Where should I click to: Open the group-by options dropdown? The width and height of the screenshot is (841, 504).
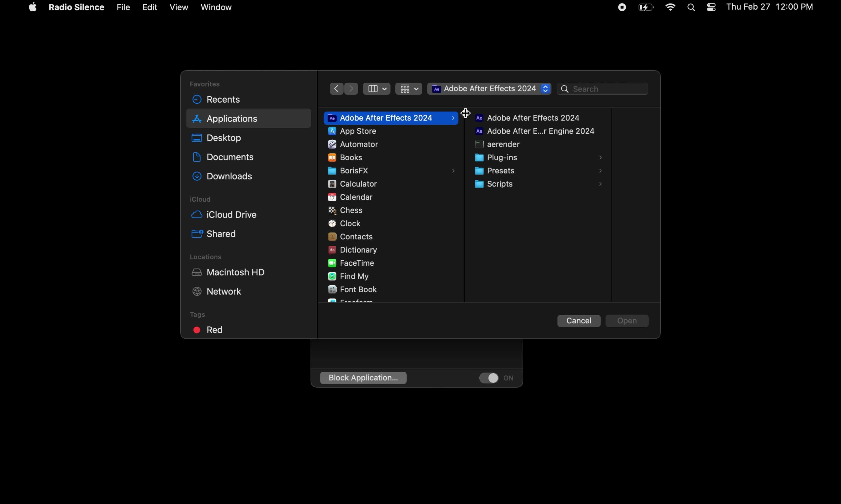[409, 89]
